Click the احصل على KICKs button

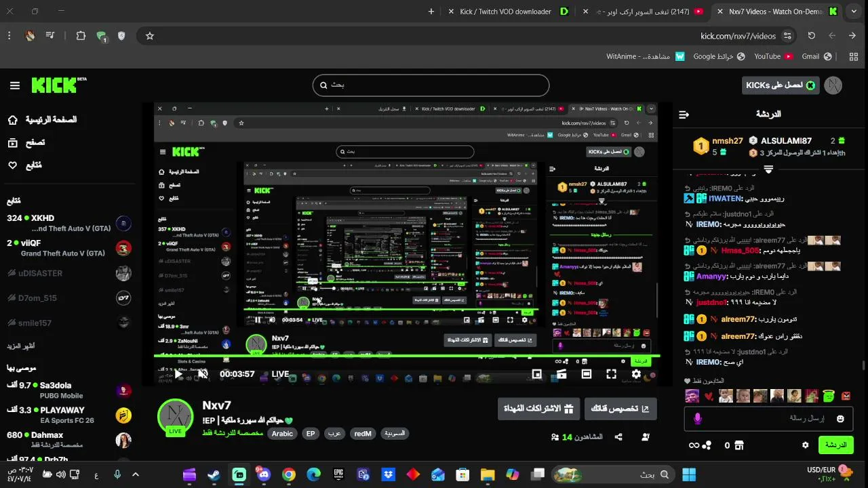[x=781, y=85]
